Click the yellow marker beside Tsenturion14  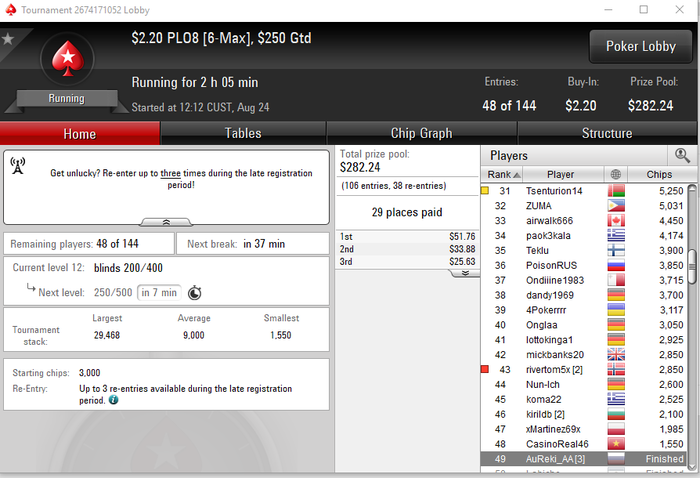(x=485, y=191)
